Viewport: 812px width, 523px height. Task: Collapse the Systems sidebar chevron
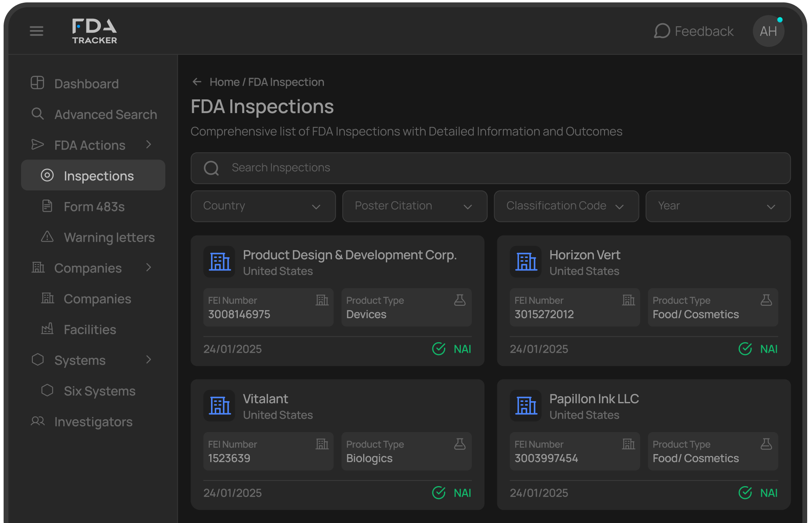pyautogui.click(x=149, y=359)
